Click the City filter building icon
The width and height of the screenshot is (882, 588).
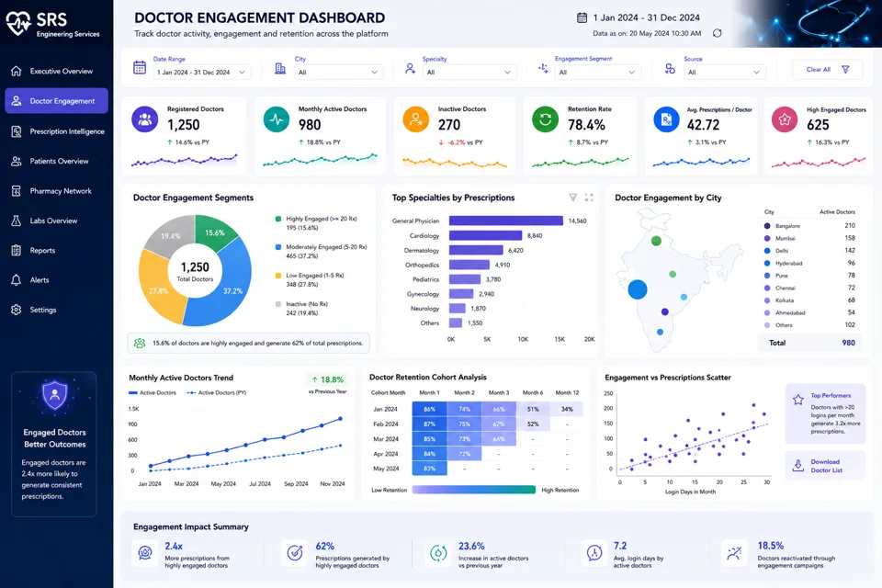[280, 68]
